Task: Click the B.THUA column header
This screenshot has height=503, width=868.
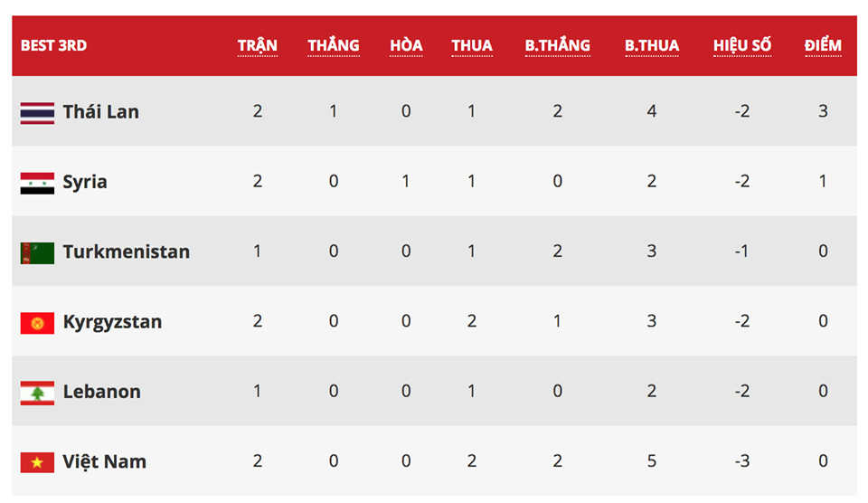Action: (x=652, y=45)
